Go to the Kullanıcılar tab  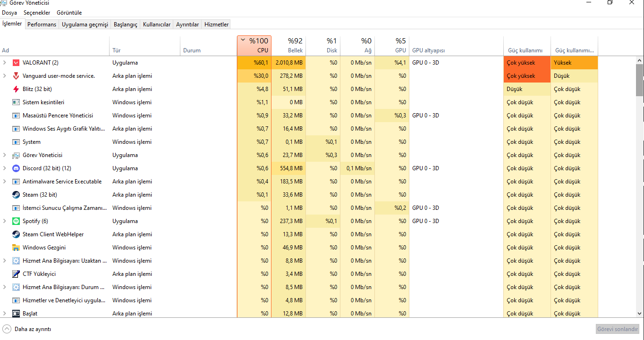pos(157,25)
